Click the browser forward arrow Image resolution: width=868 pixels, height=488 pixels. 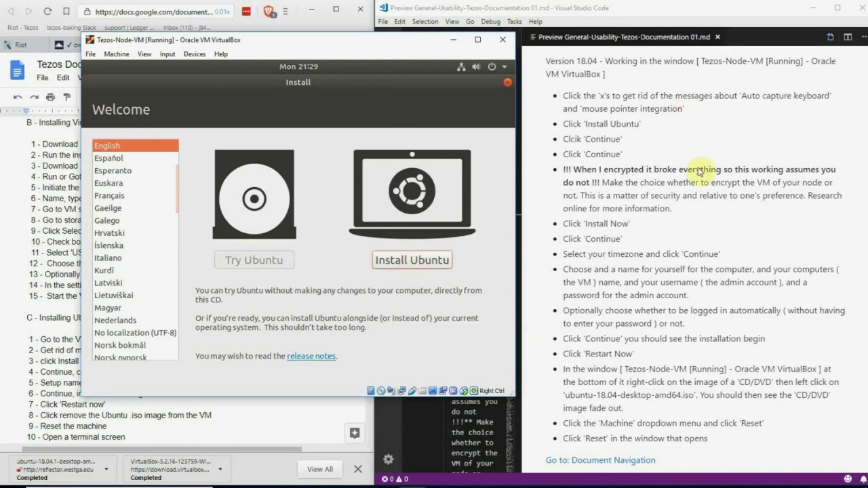28,12
